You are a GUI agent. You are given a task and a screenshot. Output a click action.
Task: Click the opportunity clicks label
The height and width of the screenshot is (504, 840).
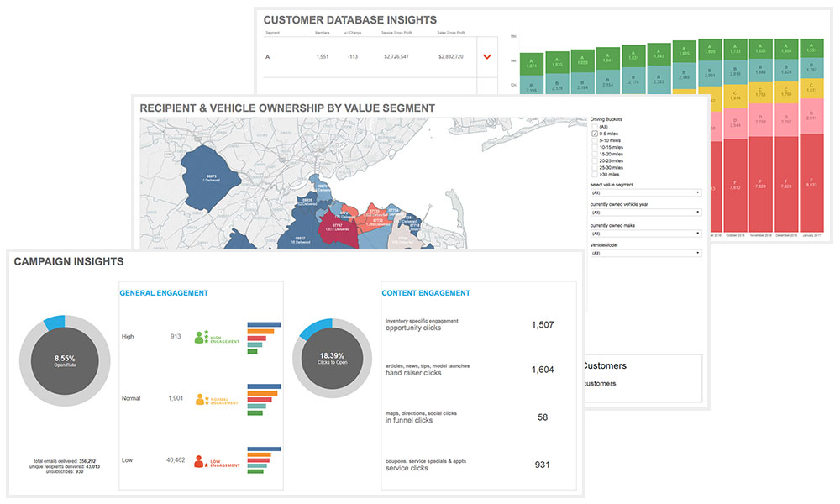(x=412, y=328)
